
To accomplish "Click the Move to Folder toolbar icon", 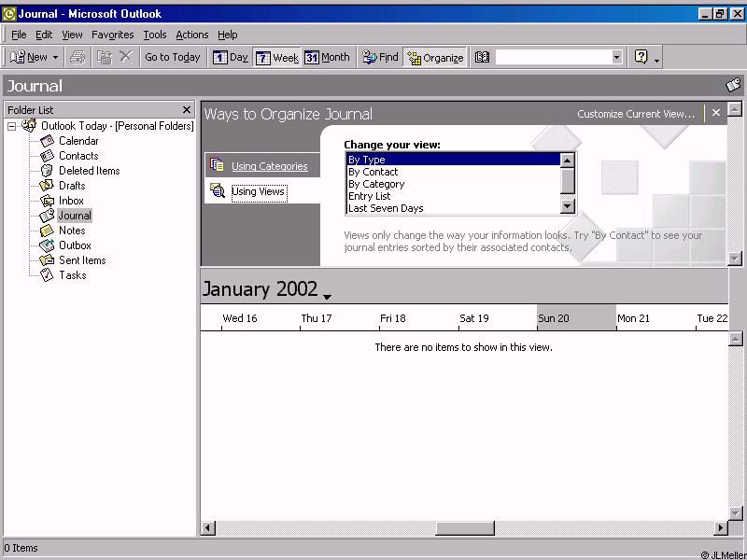I will tap(105, 57).
